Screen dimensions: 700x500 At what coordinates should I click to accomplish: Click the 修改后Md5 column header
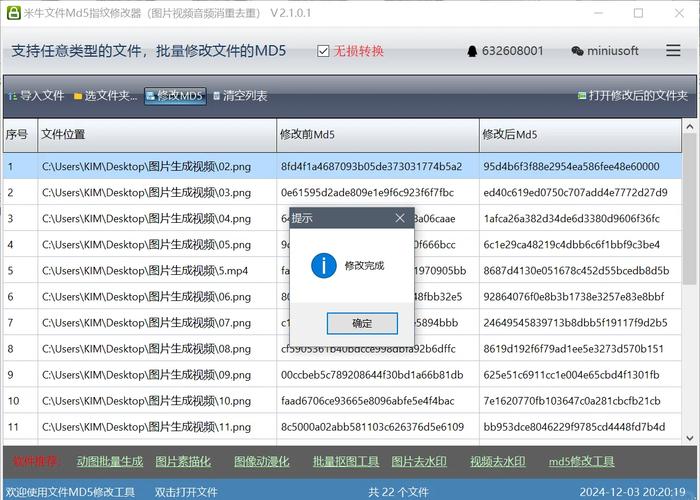pyautogui.click(x=580, y=134)
